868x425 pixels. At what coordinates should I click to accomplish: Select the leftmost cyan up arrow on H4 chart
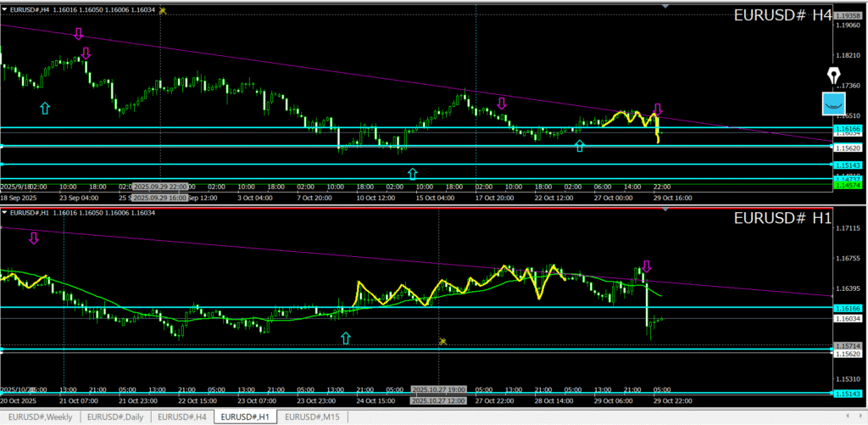tap(45, 108)
